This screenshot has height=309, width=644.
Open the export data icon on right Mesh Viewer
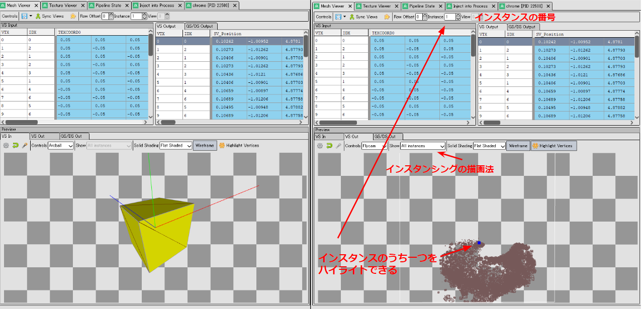(x=338, y=17)
